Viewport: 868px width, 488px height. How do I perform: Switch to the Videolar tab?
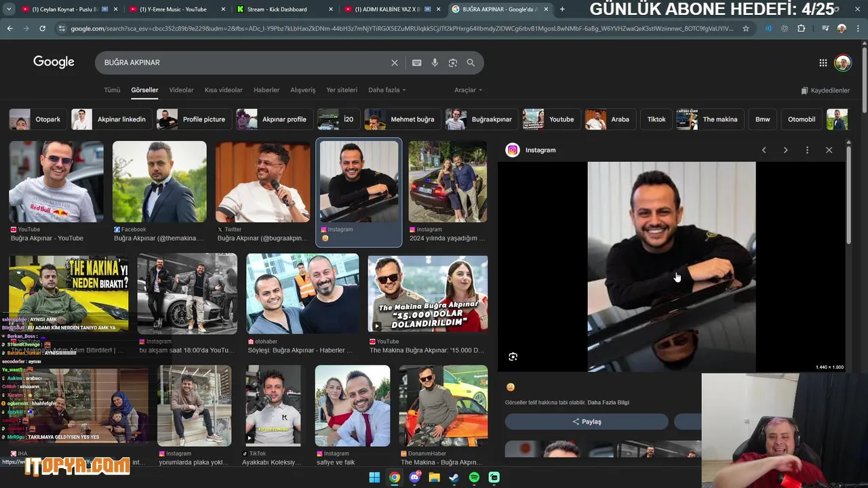tap(181, 90)
